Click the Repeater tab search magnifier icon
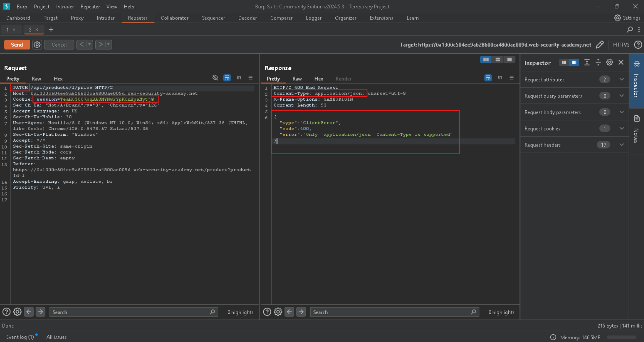Screen dimensions: 644x342 click(630, 30)
